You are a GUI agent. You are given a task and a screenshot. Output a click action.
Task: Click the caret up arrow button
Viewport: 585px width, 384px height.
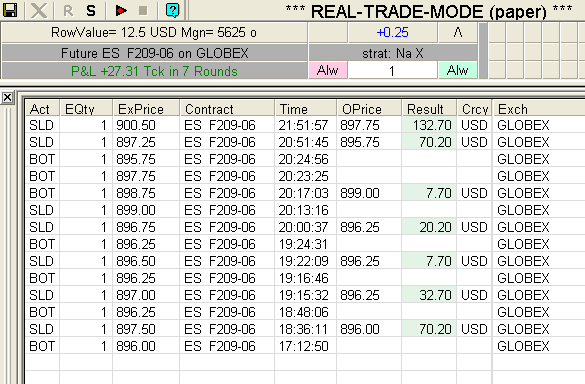458,32
